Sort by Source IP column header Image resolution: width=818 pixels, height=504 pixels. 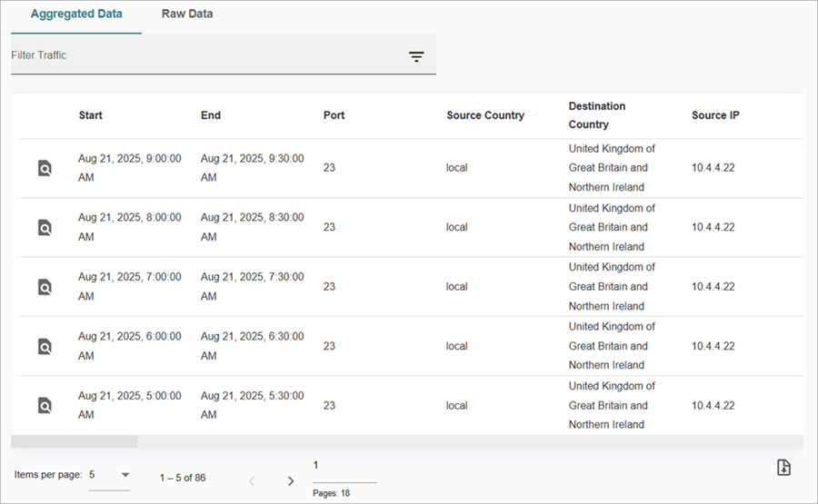click(x=715, y=115)
